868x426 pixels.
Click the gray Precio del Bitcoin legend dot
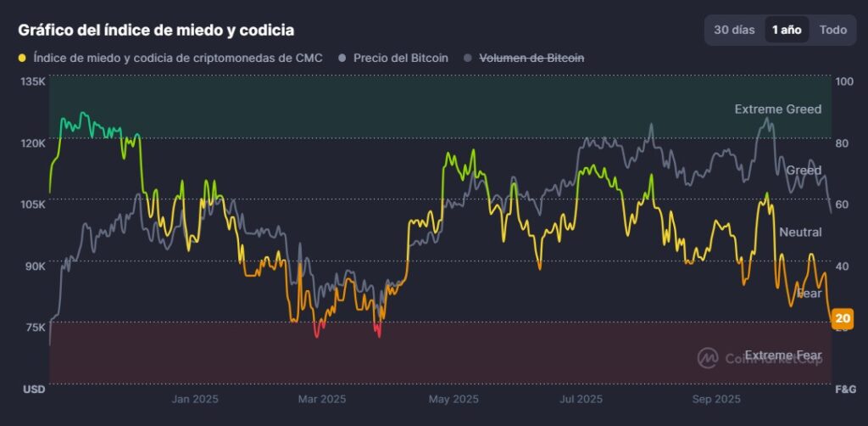point(342,58)
